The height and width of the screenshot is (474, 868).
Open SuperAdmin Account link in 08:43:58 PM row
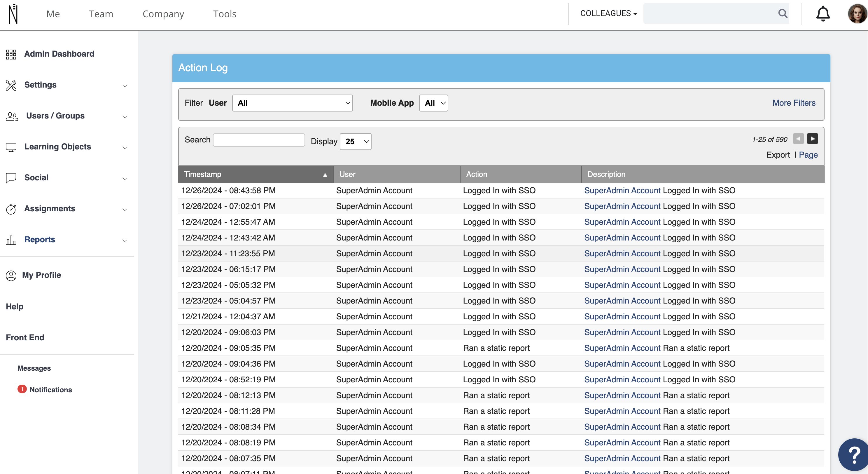622,191
